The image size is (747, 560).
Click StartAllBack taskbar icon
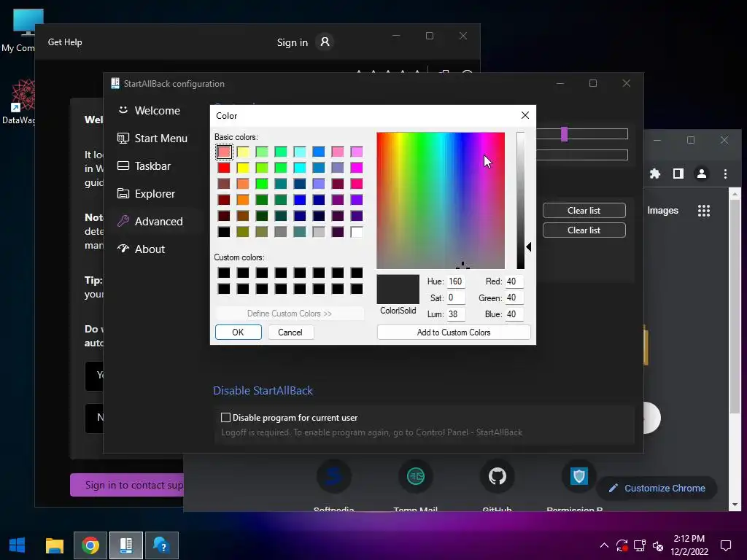126,545
